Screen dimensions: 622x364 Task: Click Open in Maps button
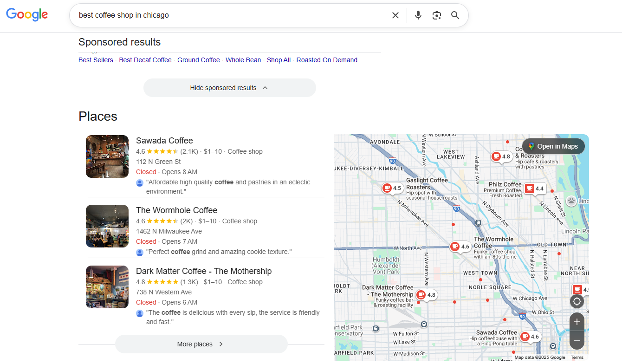tap(553, 146)
